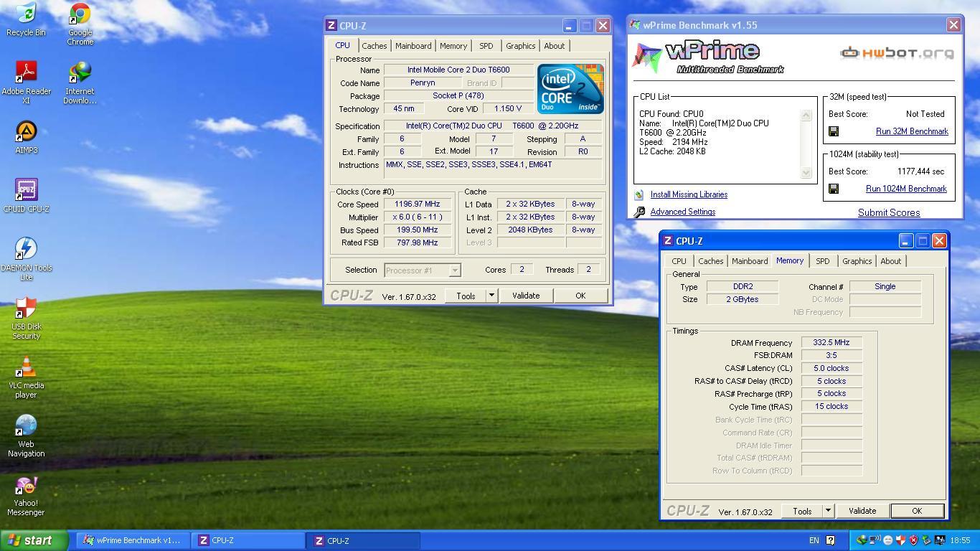Open Graphics tab in top CPU-Z window
This screenshot has width=980, height=551.
(520, 46)
